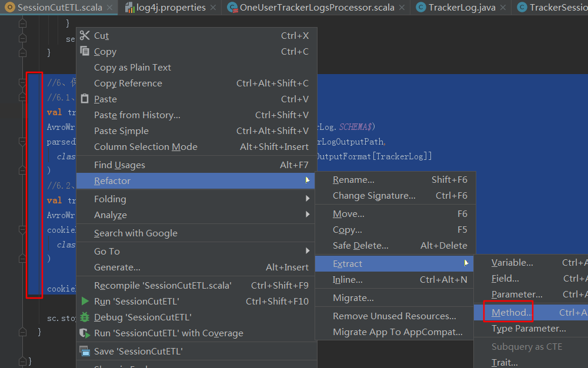Click the log4j.properties file icon
Image resolution: width=588 pixels, height=368 pixels.
tap(130, 8)
